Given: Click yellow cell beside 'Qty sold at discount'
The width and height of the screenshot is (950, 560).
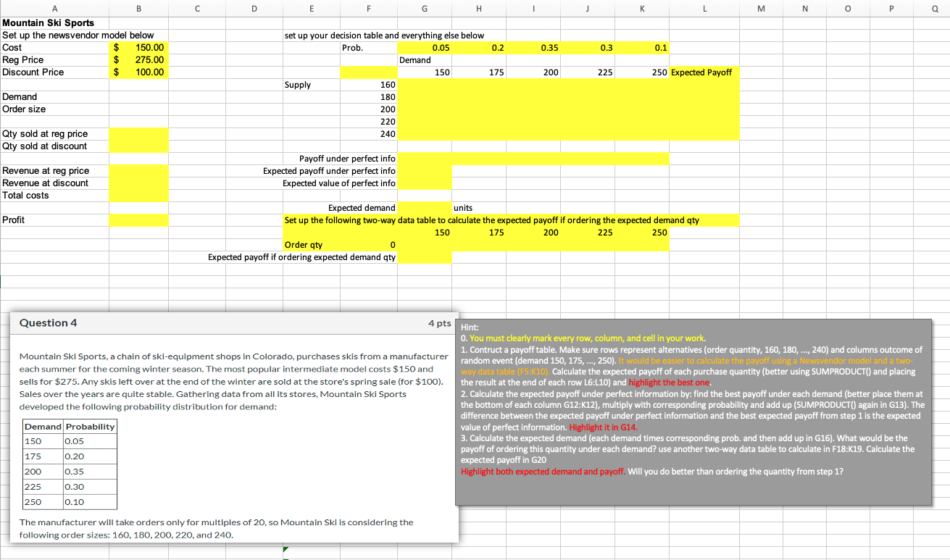Looking at the screenshot, I should pos(138,146).
